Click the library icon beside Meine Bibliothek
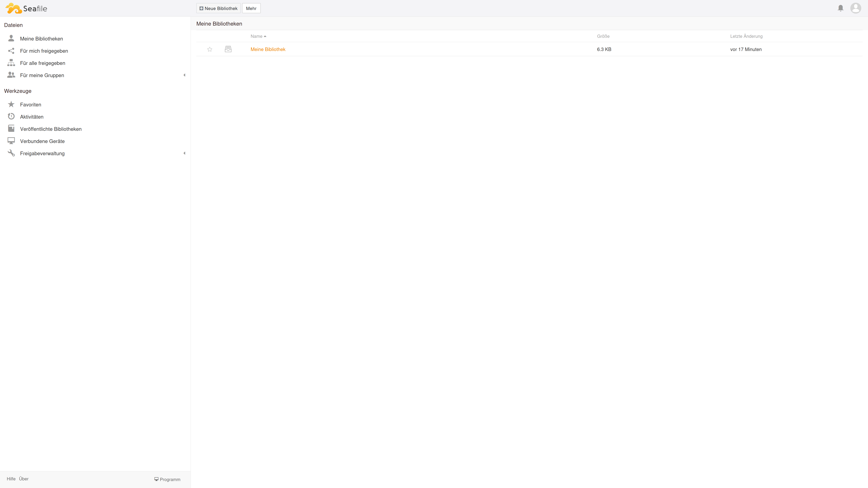The width and height of the screenshot is (868, 488). click(228, 49)
